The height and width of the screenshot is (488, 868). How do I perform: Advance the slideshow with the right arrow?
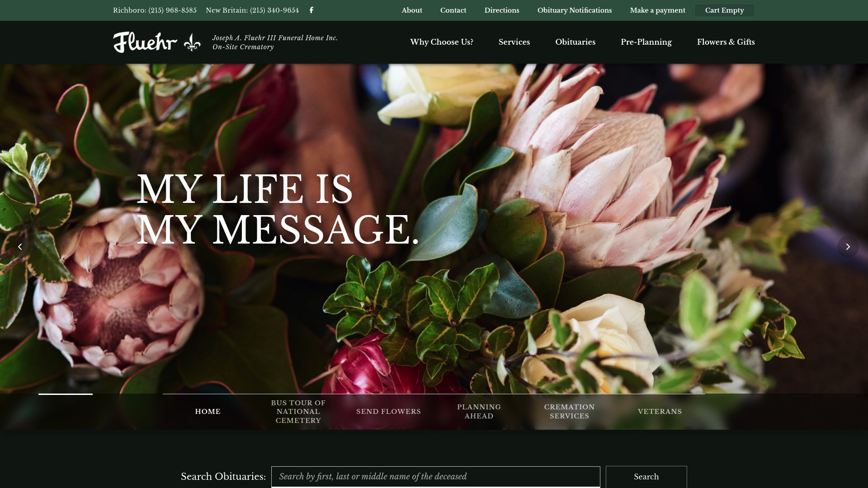(848, 246)
